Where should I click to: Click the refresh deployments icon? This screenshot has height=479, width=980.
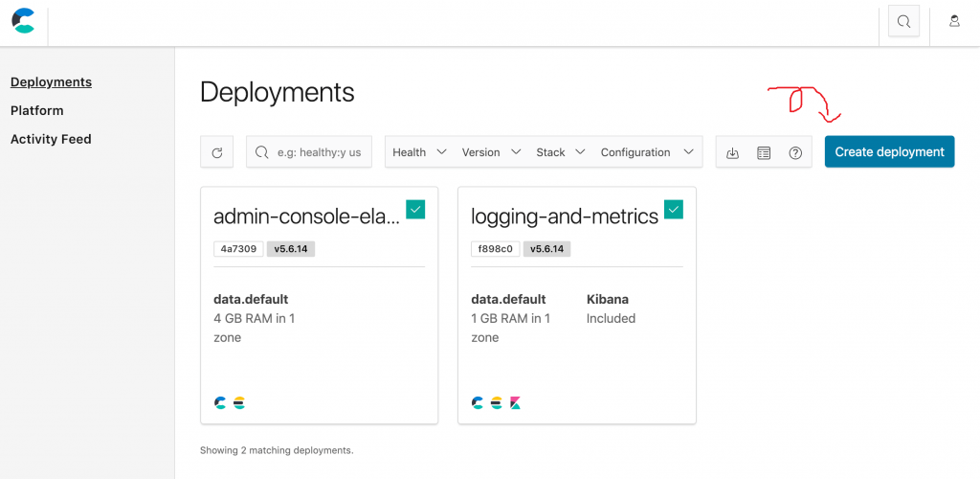pos(217,152)
